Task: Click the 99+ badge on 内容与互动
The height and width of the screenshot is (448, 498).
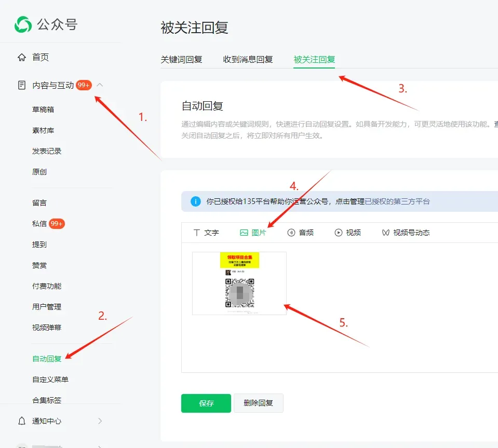Action: [84, 85]
